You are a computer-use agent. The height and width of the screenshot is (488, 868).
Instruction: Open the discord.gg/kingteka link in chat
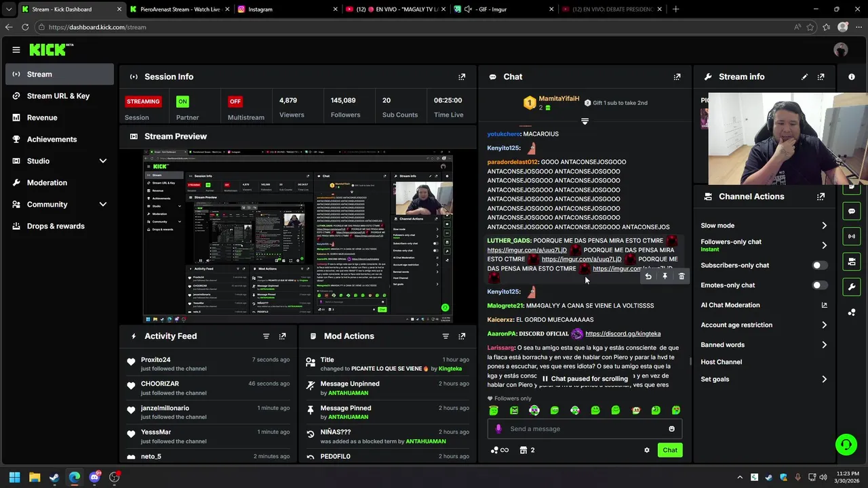point(623,333)
